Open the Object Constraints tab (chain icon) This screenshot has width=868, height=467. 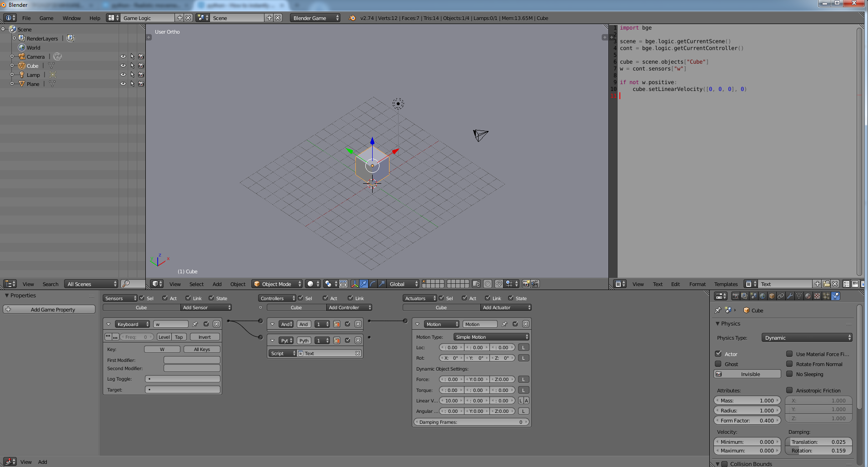point(781,296)
